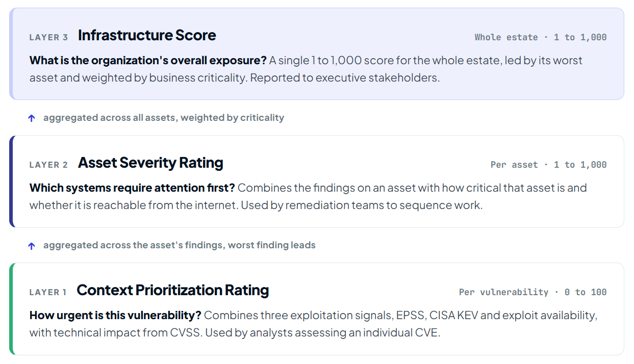The width and height of the screenshot is (634, 364).
Task: Click the lower purple up-arrow icon
Action: point(32,245)
